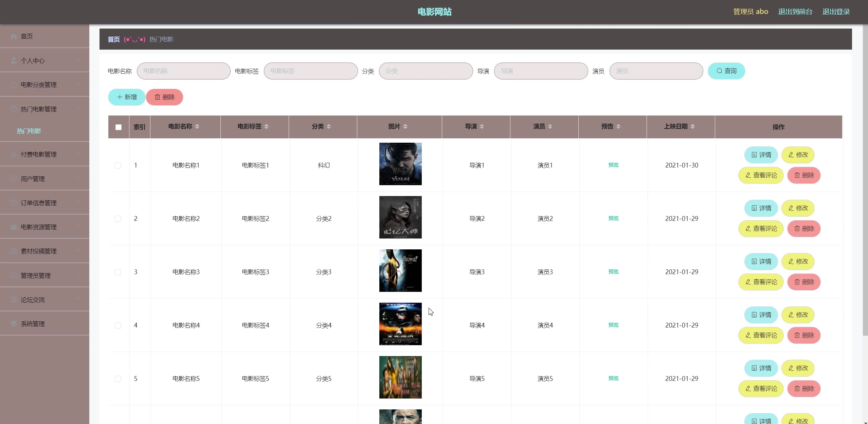Sort table by 电影名称 sort arrows

point(197,126)
